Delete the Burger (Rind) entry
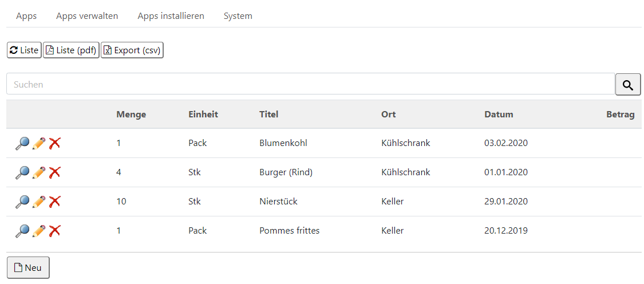This screenshot has height=284, width=644. click(54, 172)
